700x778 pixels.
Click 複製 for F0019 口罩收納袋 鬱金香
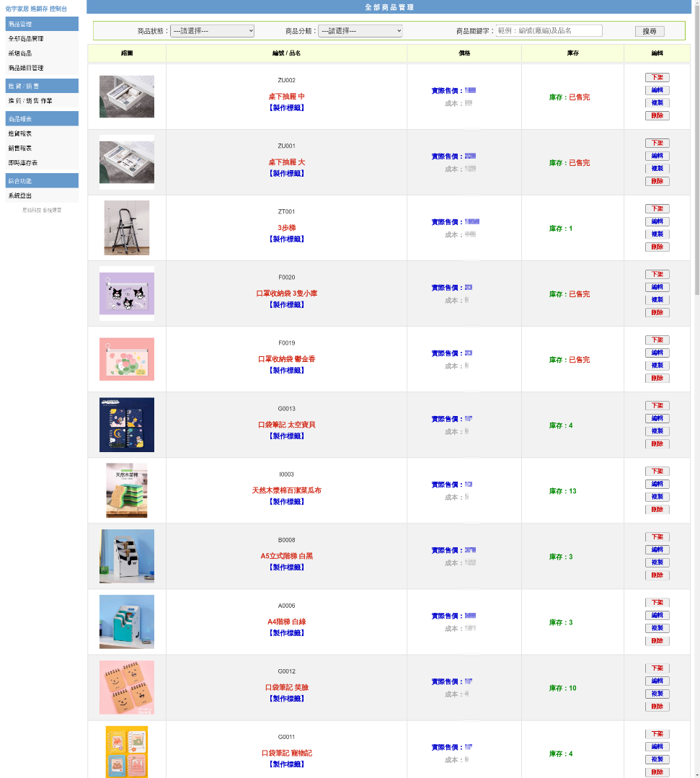[657, 366]
